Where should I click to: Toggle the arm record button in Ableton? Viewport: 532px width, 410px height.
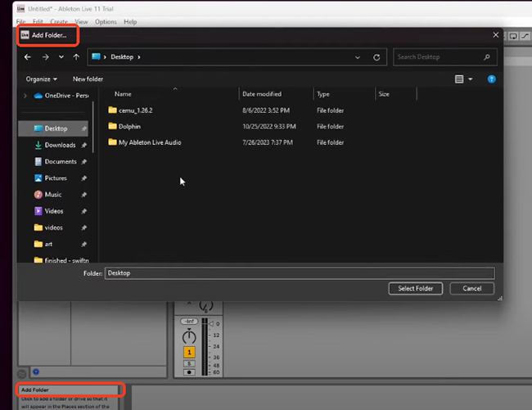pyautogui.click(x=189, y=372)
